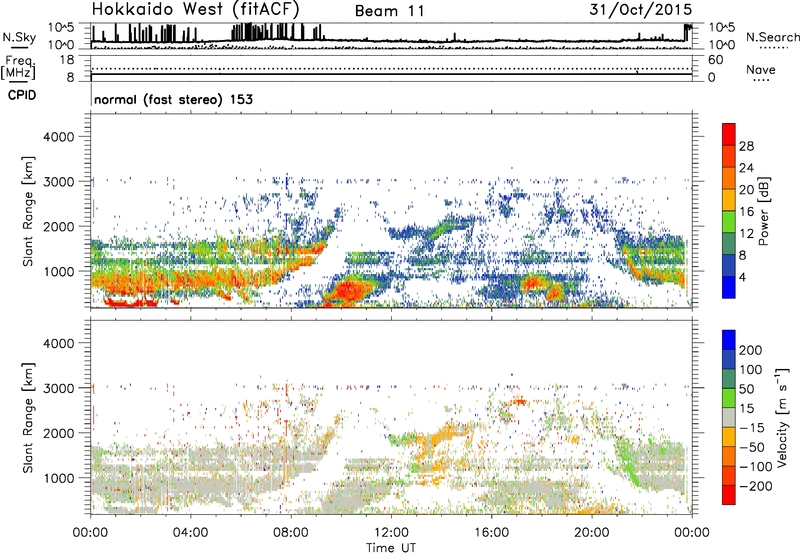800x554 pixels.
Task: Click the date '31/Oct/2015'
Action: [641, 10]
